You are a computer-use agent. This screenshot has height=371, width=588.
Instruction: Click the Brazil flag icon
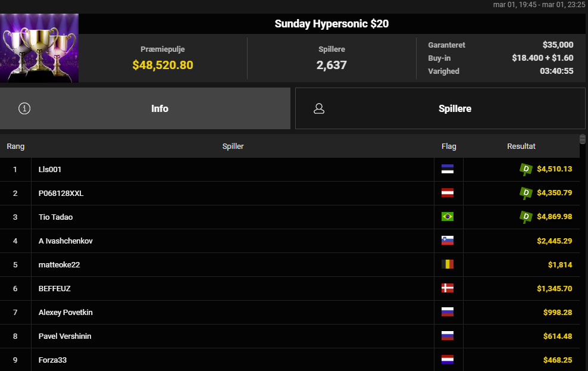[448, 217]
